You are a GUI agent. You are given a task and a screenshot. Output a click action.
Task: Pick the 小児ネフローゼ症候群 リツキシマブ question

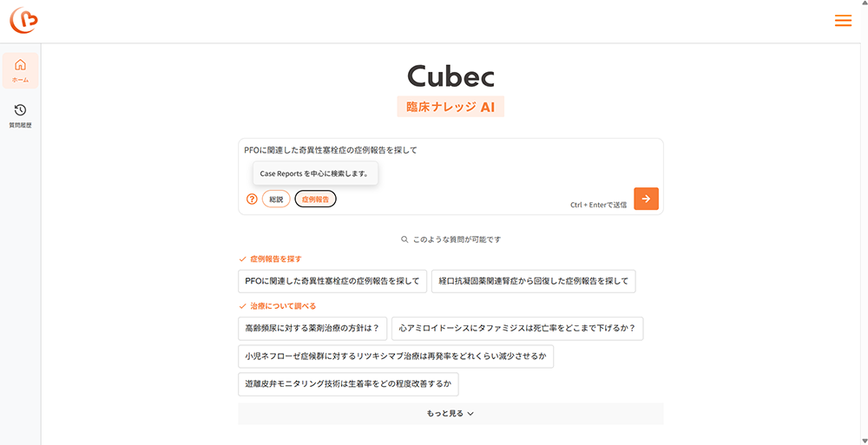396,357
